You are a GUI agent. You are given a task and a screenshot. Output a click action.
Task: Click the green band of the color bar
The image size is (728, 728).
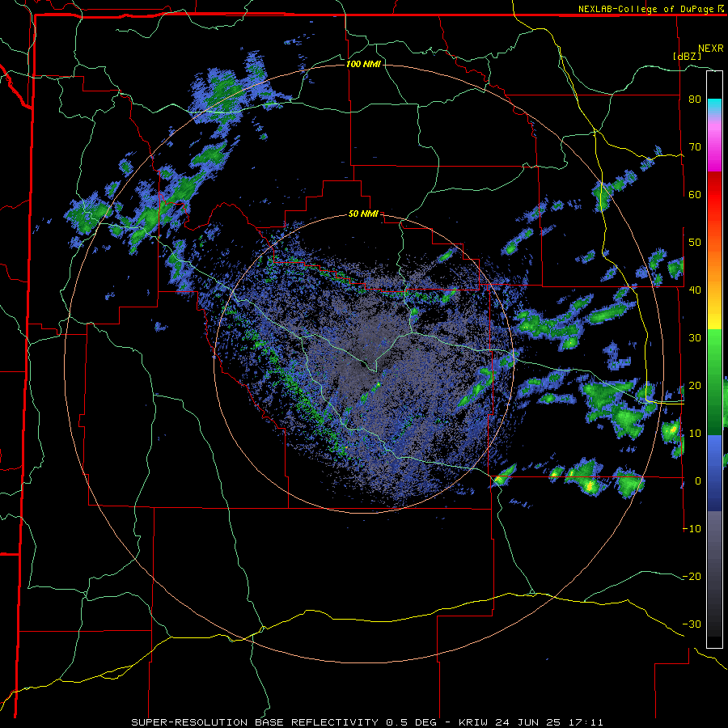714,382
